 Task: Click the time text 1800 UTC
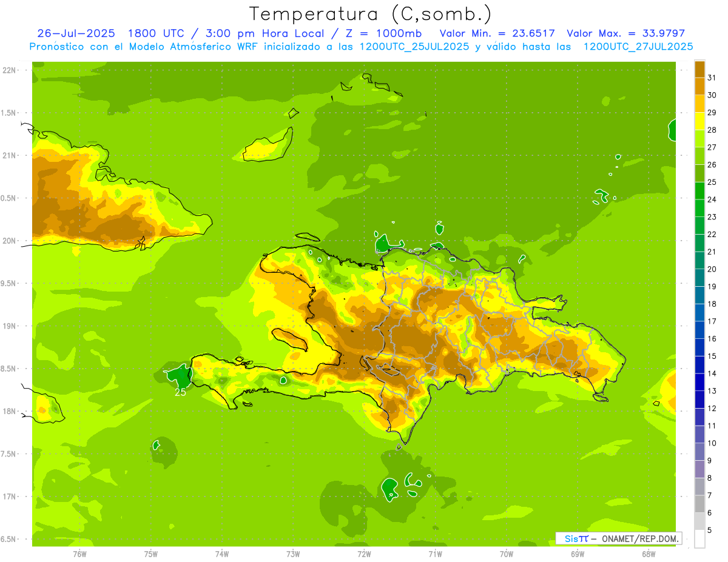(157, 33)
